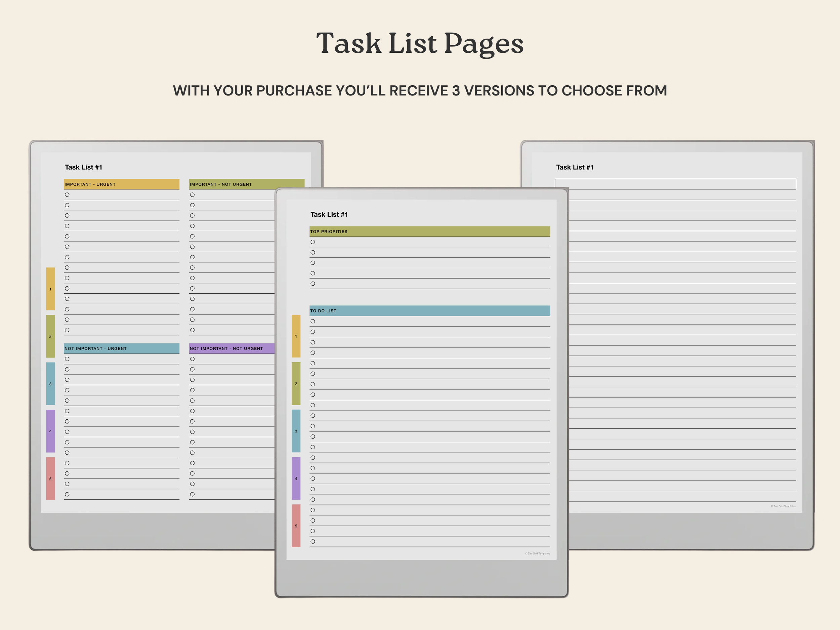Select pink side tab 5 on center tablet
The width and height of the screenshot is (840, 630).
tap(296, 526)
